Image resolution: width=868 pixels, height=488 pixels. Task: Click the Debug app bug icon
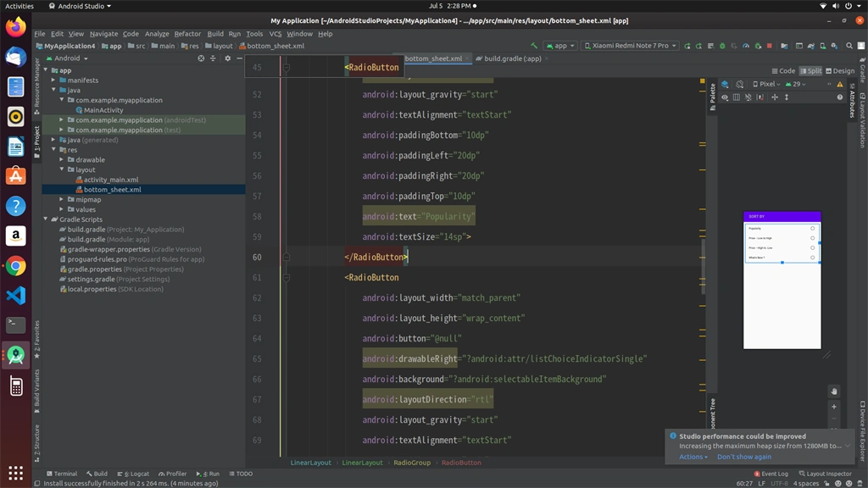coord(722,46)
